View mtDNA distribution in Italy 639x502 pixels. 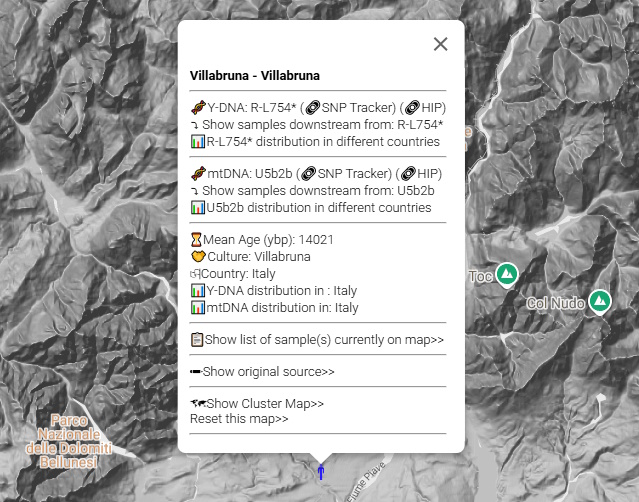tap(282, 308)
